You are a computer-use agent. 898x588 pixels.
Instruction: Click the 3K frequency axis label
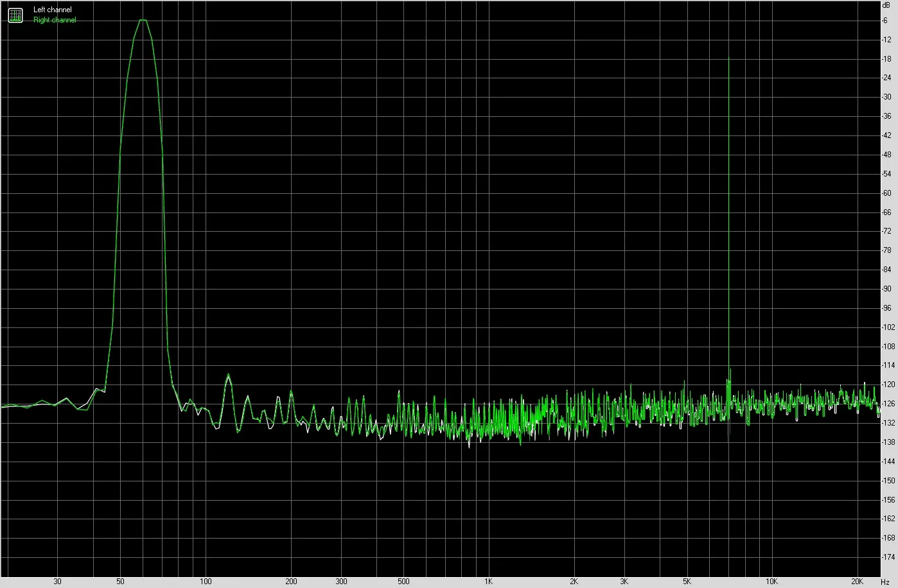pyautogui.click(x=624, y=582)
